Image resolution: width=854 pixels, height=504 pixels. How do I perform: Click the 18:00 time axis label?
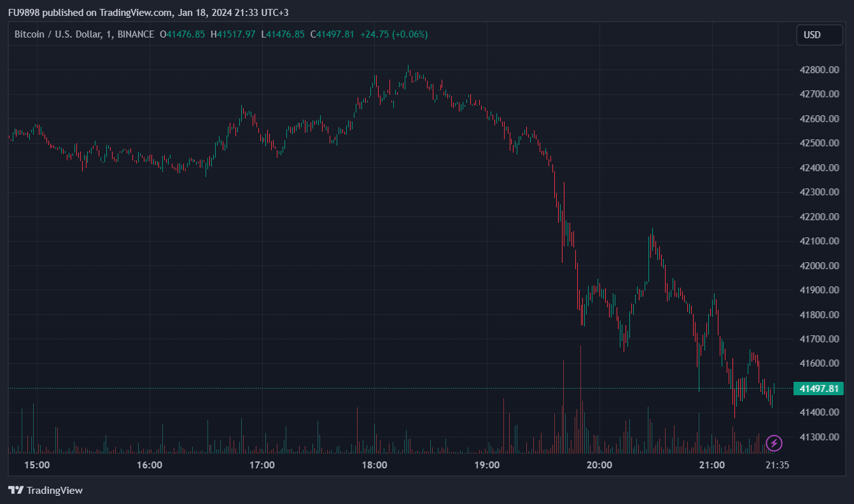(x=374, y=465)
